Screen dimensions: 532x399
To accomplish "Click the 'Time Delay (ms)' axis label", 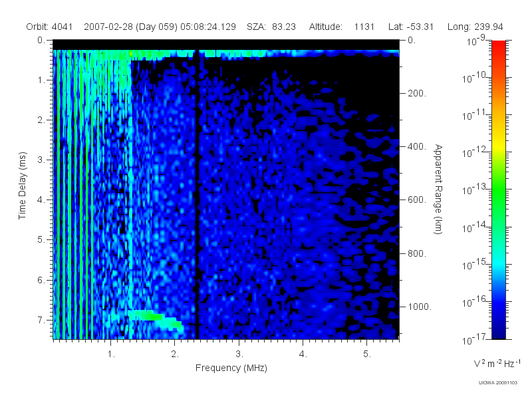I will (x=22, y=186).
